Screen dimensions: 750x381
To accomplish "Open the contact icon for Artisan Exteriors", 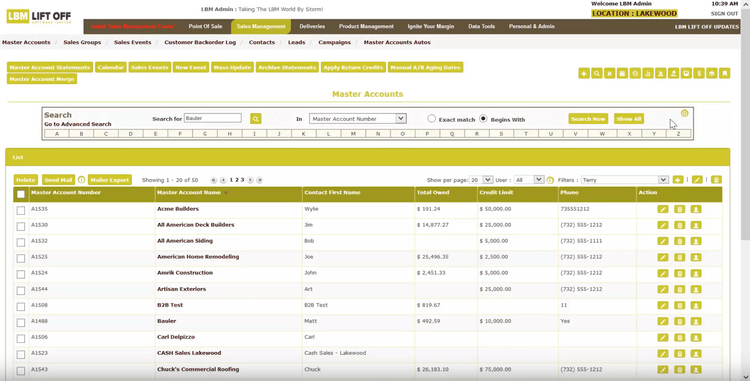I will 696,289.
